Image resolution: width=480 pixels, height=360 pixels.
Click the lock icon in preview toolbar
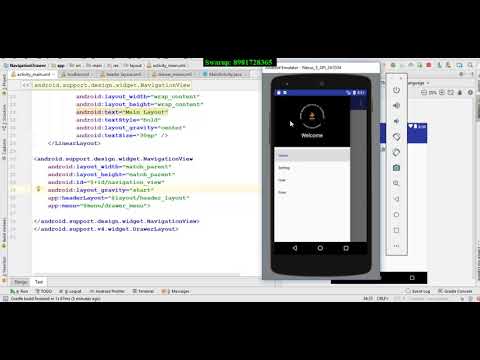coord(460,92)
